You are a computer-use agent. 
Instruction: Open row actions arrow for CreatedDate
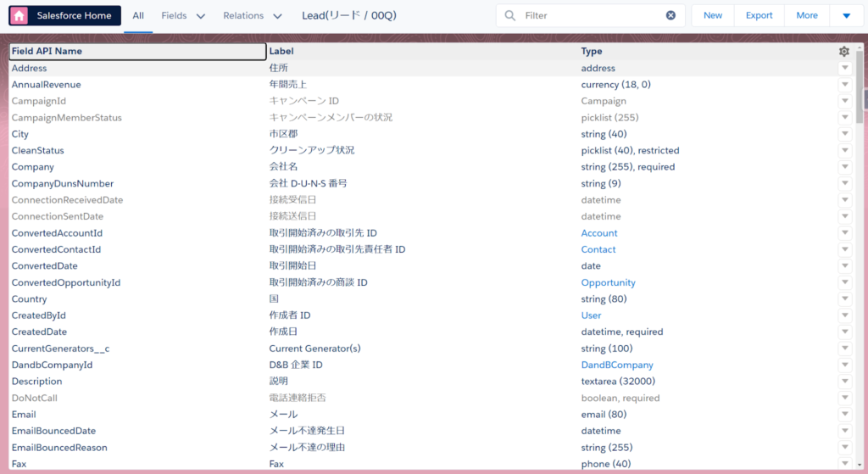coord(845,332)
